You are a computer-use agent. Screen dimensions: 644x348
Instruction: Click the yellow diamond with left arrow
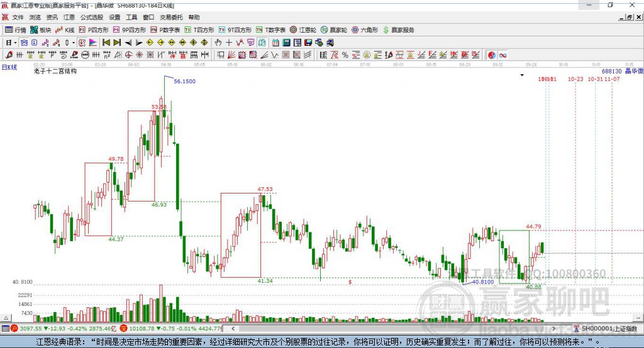tap(150, 43)
